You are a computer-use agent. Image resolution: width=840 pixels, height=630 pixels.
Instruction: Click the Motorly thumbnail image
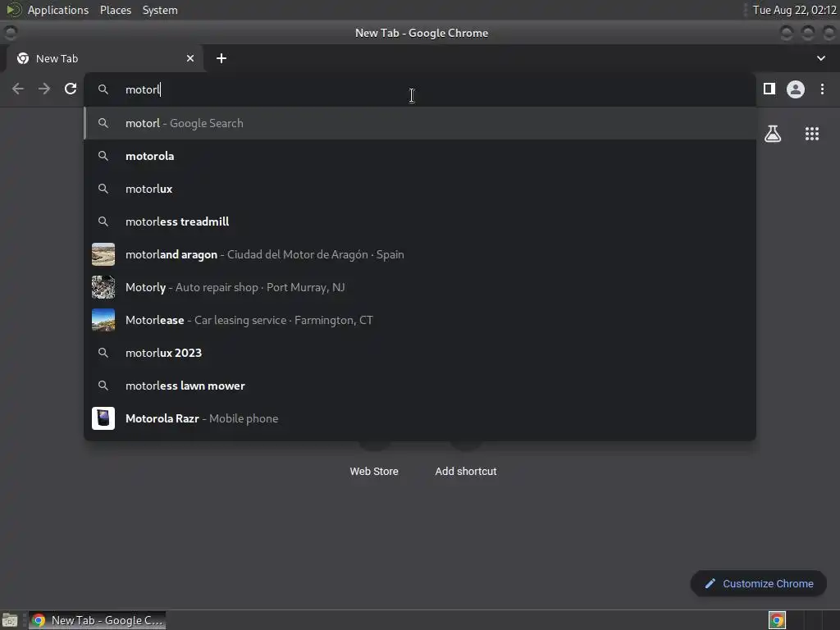103,287
